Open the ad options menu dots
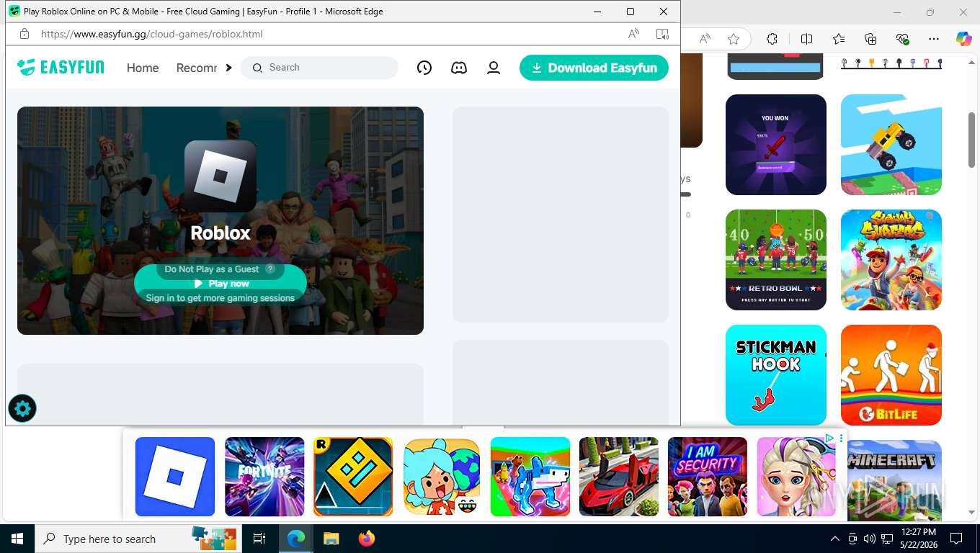The height and width of the screenshot is (553, 980). click(841, 438)
